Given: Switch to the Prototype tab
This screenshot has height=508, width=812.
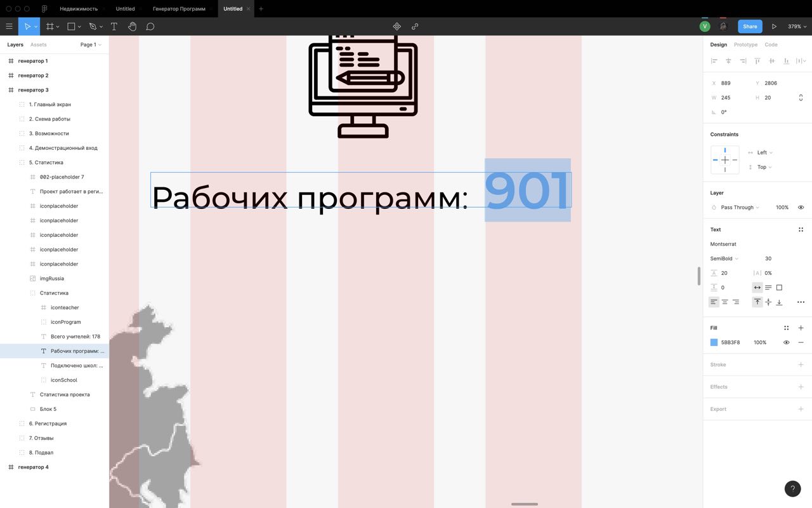Looking at the screenshot, I should (x=745, y=44).
